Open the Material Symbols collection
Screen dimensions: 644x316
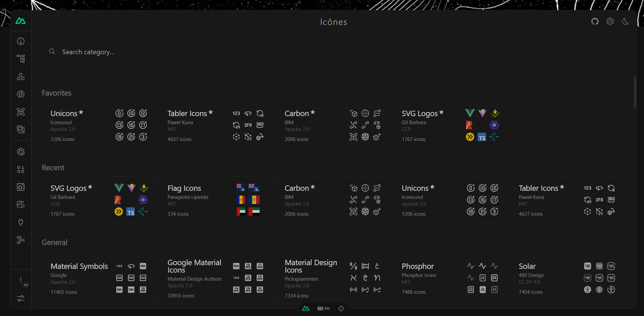pos(99,278)
